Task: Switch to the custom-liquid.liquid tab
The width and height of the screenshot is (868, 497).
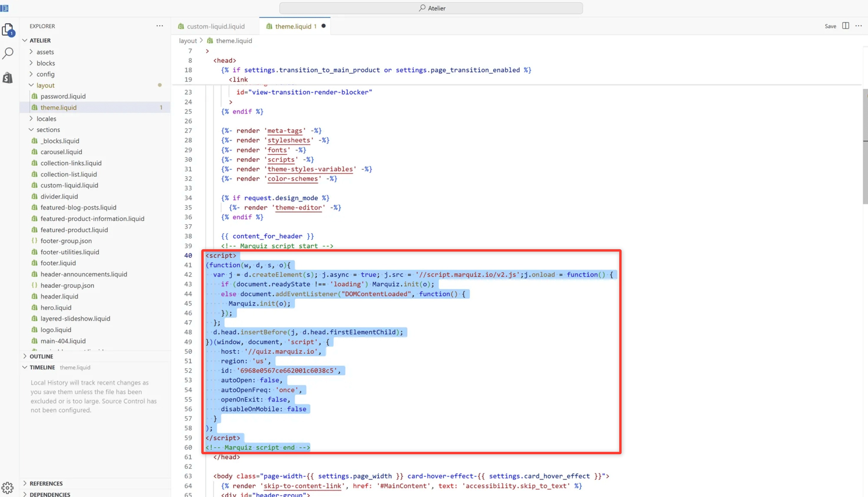Action: pyautogui.click(x=215, y=26)
